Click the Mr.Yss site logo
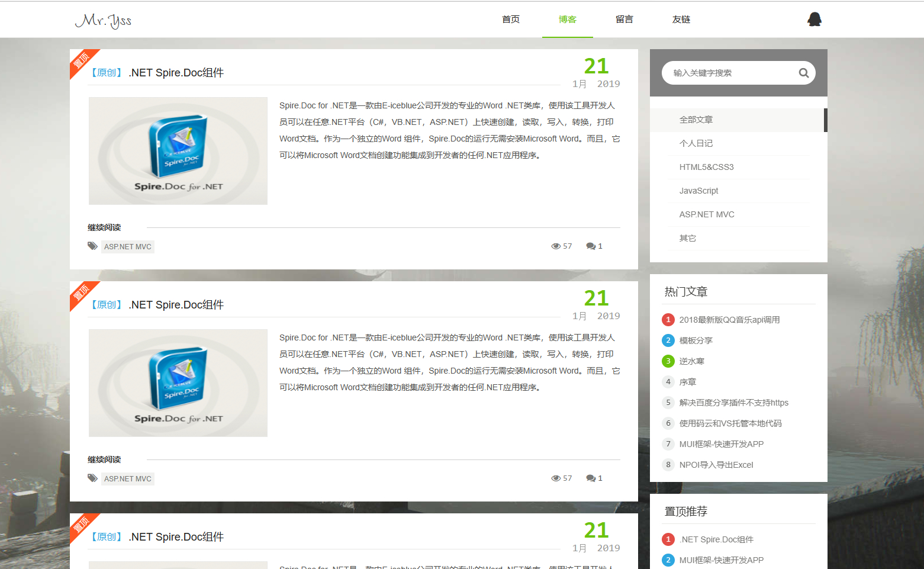This screenshot has width=924, height=569. point(103,20)
